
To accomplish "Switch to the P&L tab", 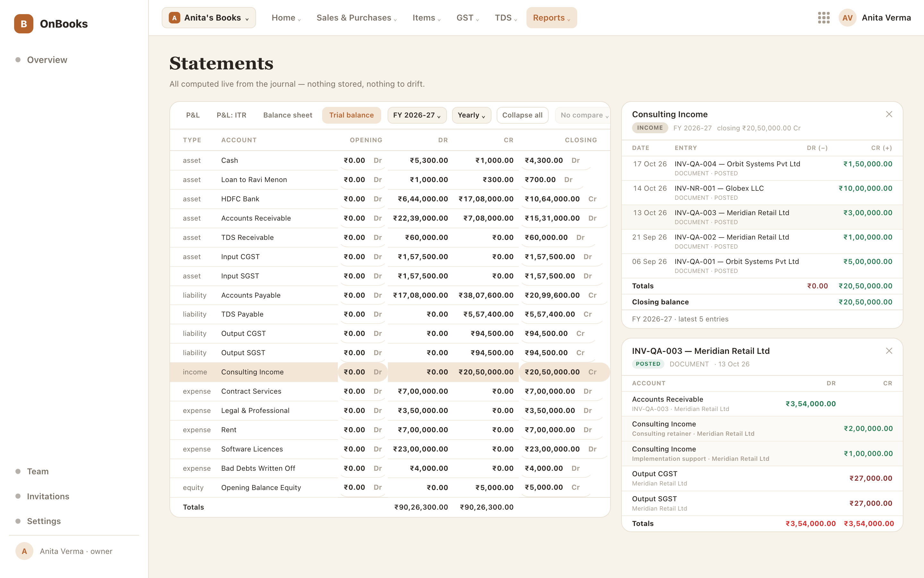I will coord(193,115).
